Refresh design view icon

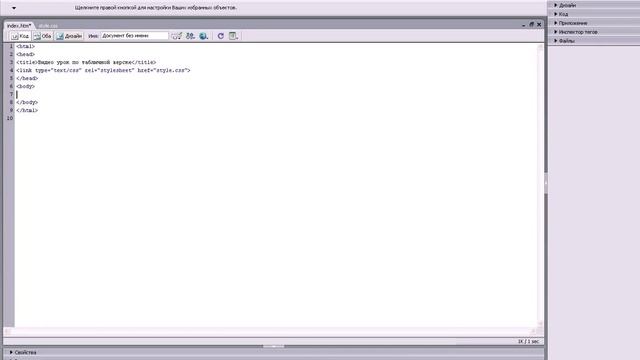(220, 36)
